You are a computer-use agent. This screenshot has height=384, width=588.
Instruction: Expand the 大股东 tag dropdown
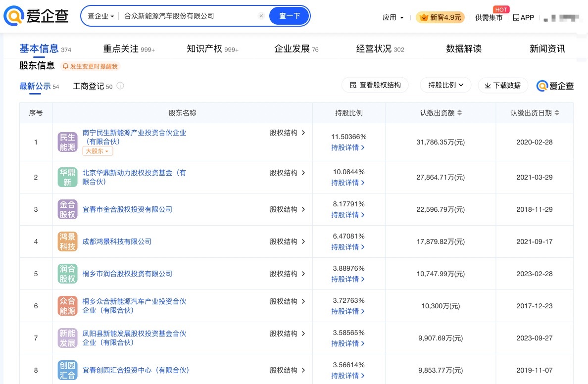(98, 151)
